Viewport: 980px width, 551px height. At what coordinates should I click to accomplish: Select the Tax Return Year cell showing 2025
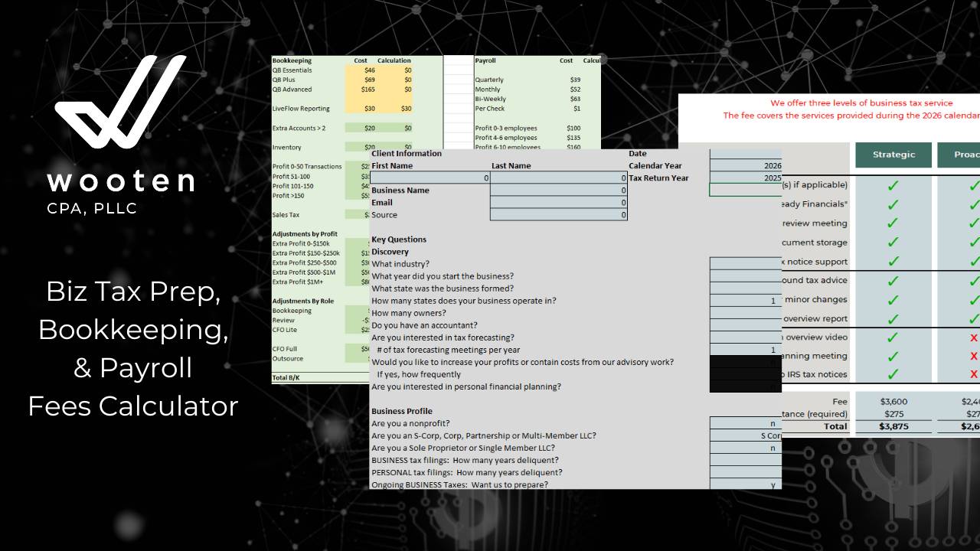coord(746,178)
